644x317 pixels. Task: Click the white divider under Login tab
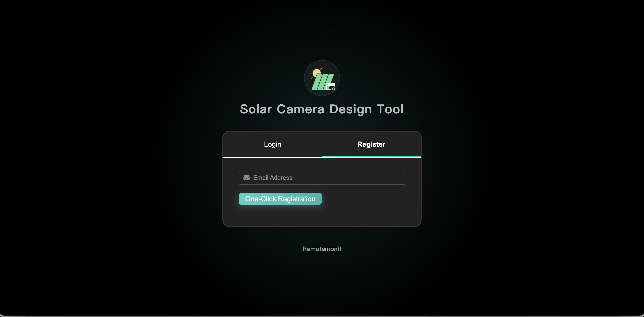coord(272,157)
